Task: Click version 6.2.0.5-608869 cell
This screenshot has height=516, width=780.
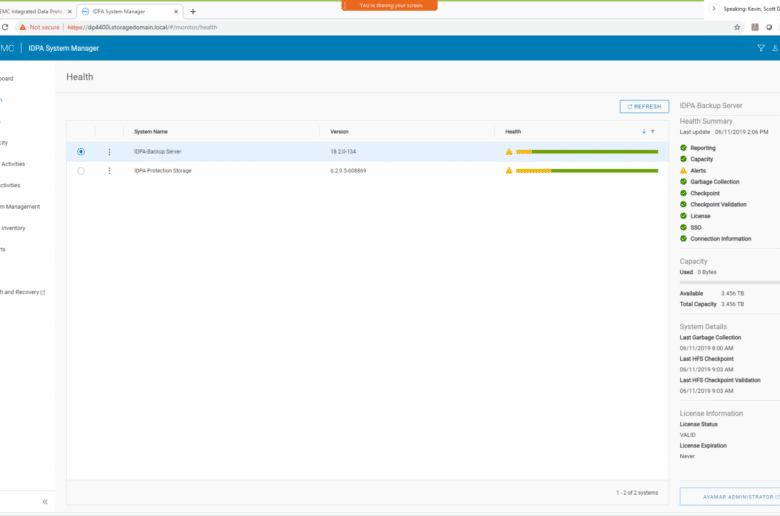Action: pyautogui.click(x=348, y=171)
